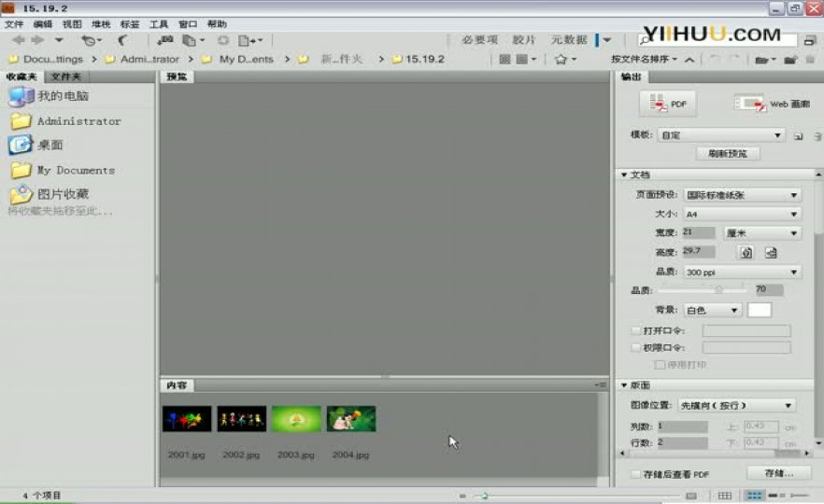Select the 元数据 workspace

coord(569,40)
